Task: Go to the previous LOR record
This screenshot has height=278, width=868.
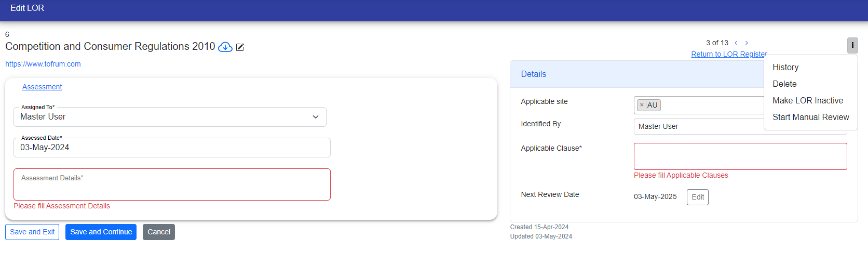Action: 736,43
